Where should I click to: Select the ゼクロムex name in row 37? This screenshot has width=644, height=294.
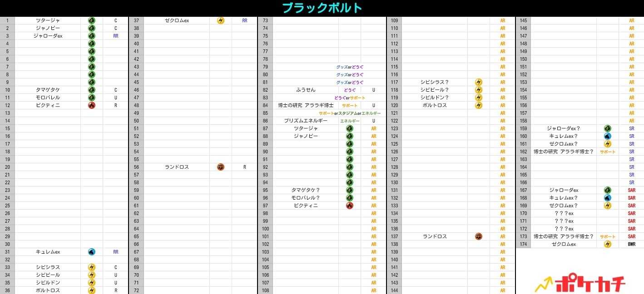point(177,20)
